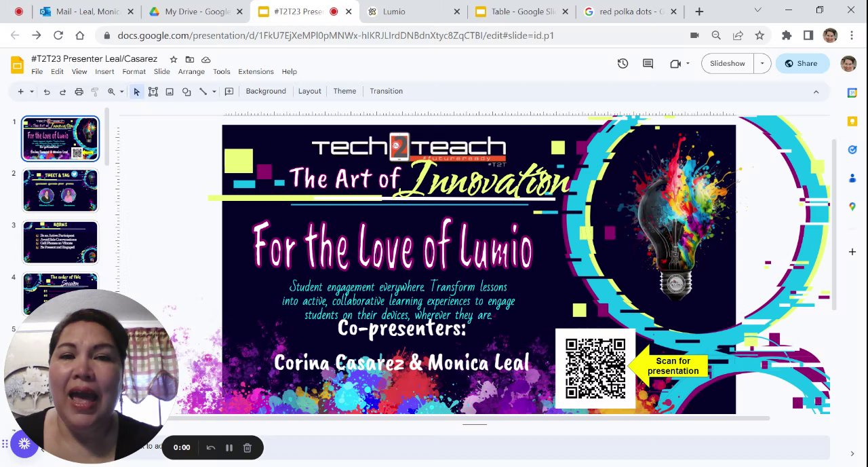
Task: Restart the recording arrow in recorder bar
Action: tap(211, 447)
